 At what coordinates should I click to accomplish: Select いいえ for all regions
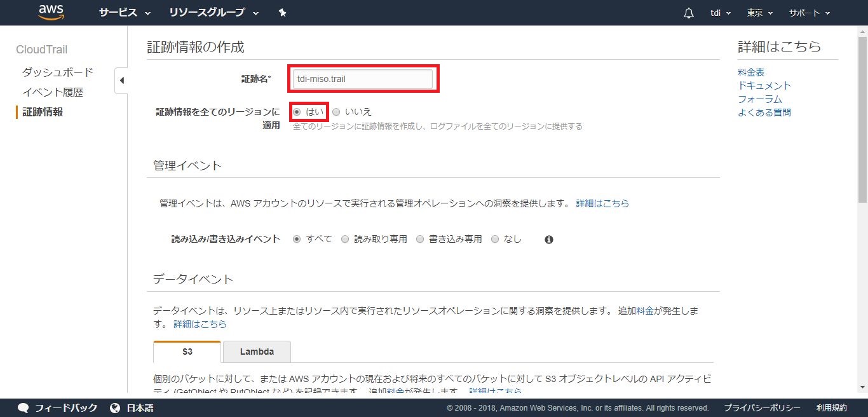336,112
